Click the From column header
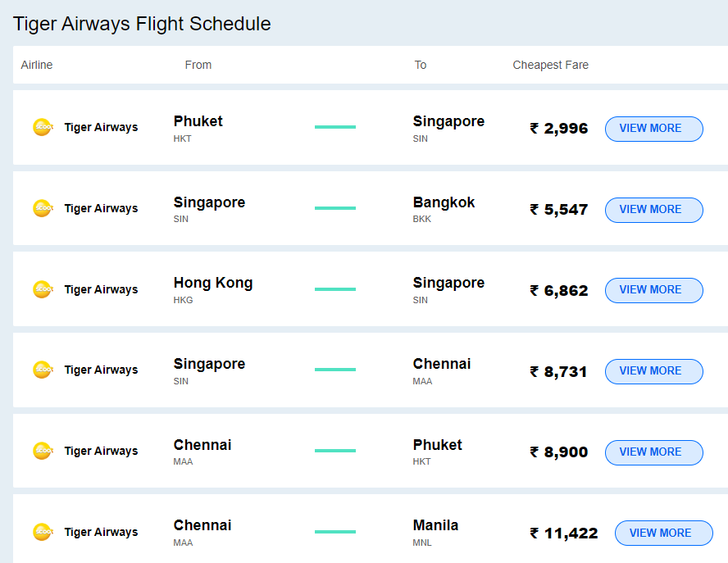This screenshot has height=563, width=728. (198, 65)
